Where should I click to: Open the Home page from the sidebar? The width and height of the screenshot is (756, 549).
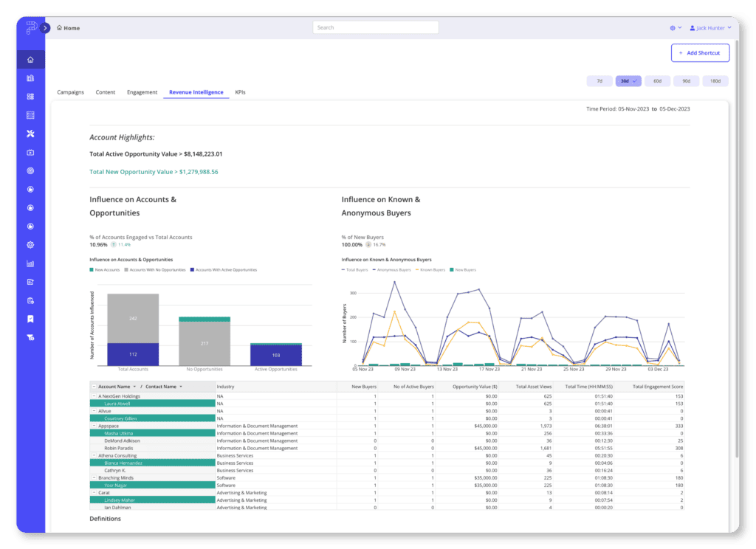tap(30, 59)
